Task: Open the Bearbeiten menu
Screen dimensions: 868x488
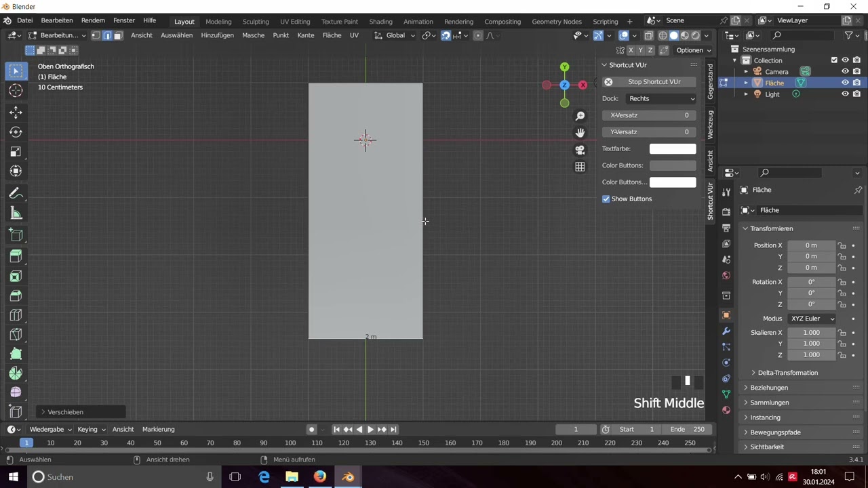Action: (57, 20)
